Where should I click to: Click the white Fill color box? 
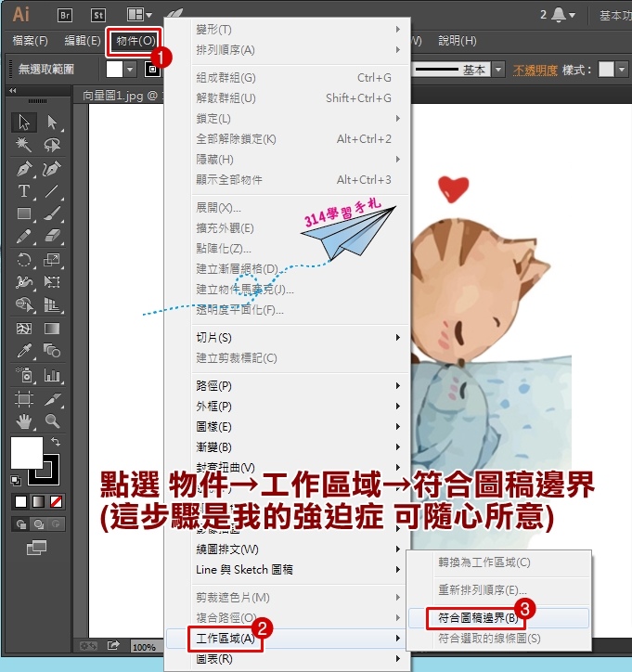[x=27, y=453]
